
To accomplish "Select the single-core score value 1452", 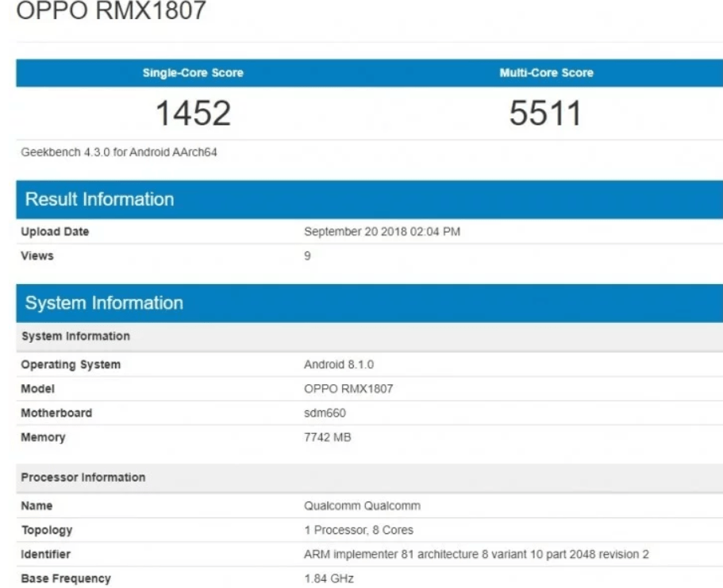I will tap(193, 114).
